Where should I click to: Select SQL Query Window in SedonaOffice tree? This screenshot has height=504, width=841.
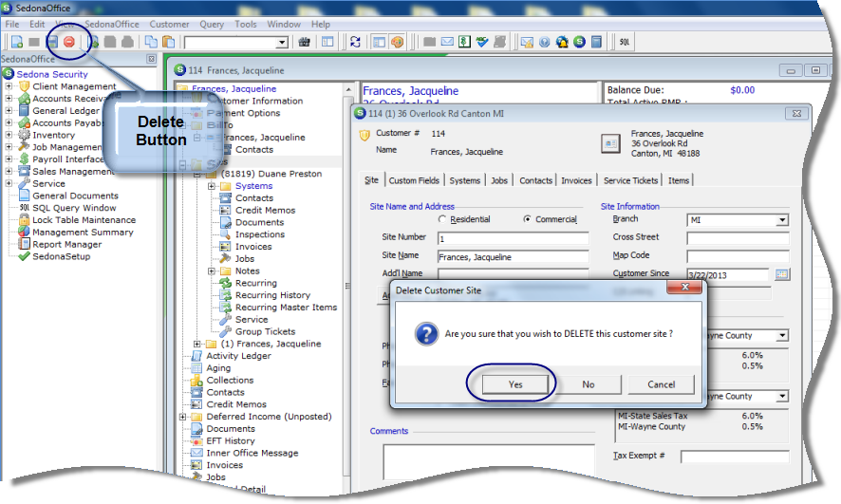pyautogui.click(x=74, y=208)
